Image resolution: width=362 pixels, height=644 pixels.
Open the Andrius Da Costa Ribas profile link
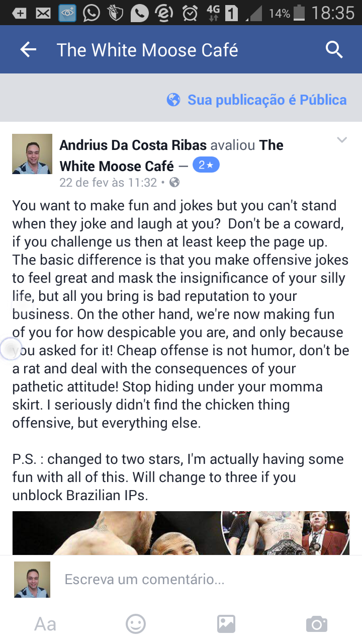133,145
